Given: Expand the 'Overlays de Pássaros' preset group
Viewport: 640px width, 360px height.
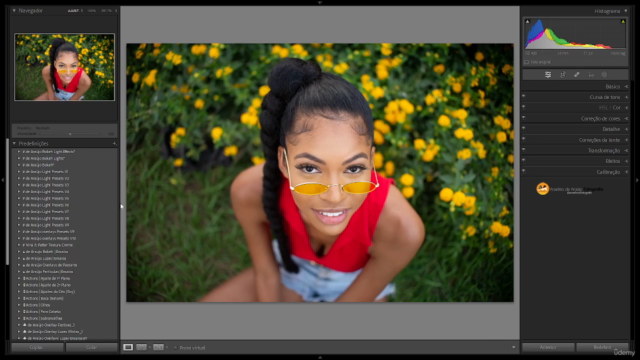Looking at the screenshot, I should [19, 265].
